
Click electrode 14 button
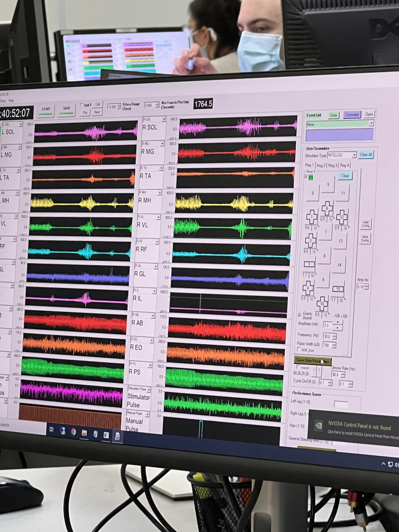[x=339, y=265]
